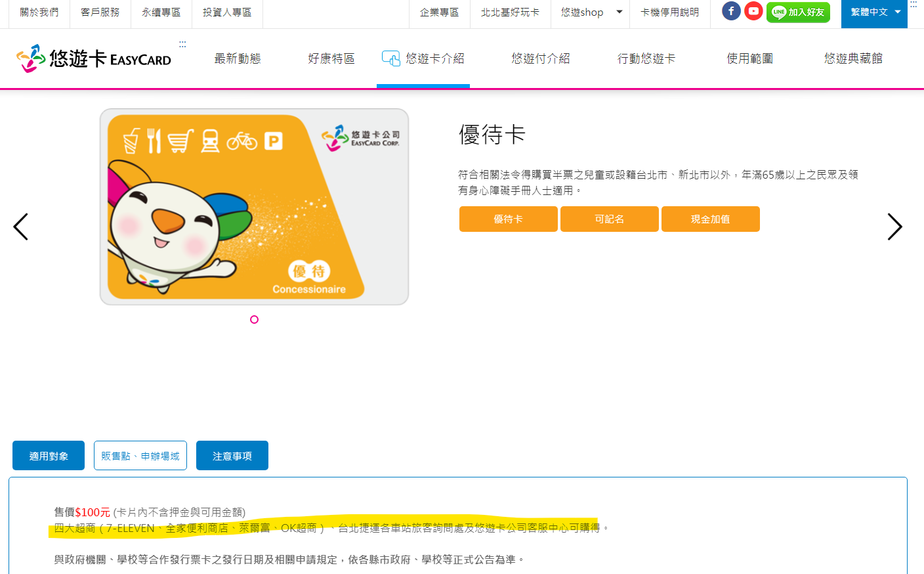The height and width of the screenshot is (574, 924).
Task: Click the EasyCard logo
Action: tap(94, 58)
